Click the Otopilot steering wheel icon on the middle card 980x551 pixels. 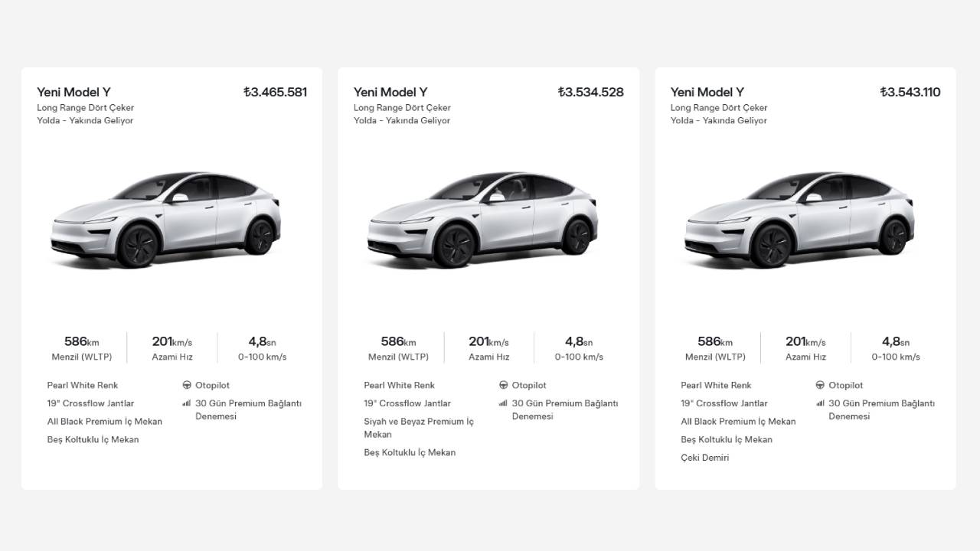click(x=503, y=385)
